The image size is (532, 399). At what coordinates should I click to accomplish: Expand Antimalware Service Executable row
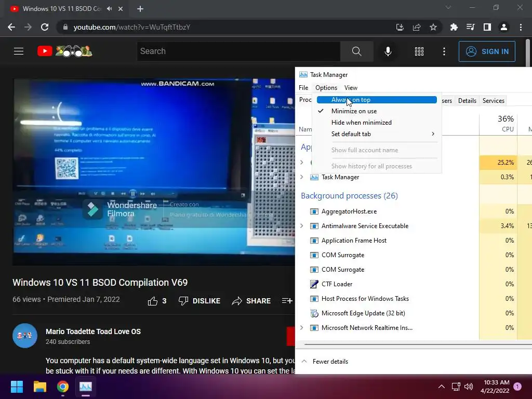[x=302, y=226]
